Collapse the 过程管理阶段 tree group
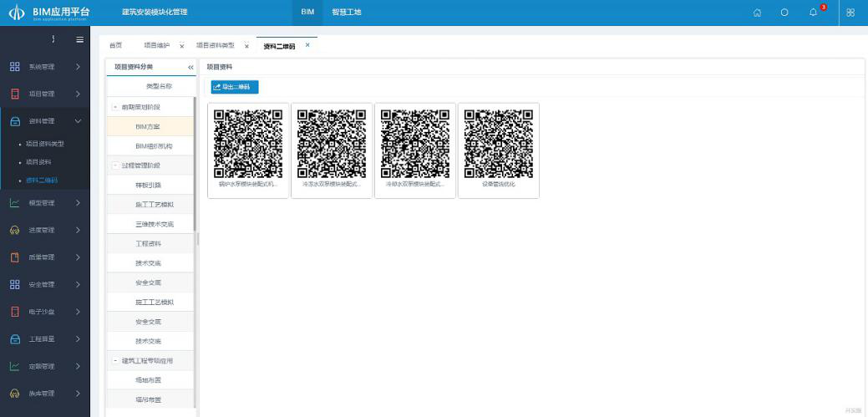Screen dimensions: 868x417 coord(114,165)
